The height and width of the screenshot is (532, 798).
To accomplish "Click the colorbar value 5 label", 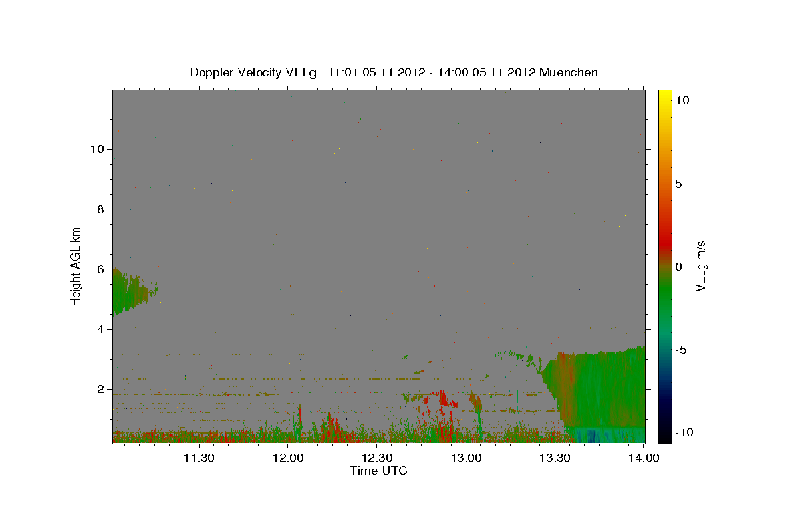I will tap(679, 184).
